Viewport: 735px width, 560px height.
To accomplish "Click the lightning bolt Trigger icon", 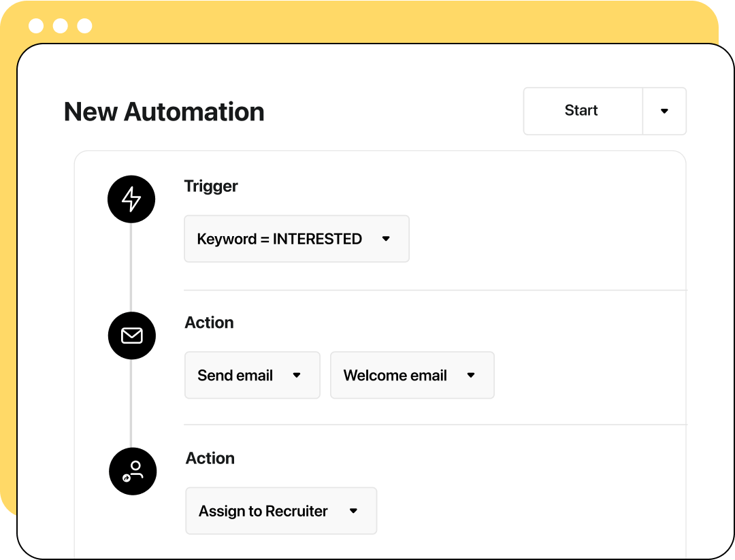I will coord(131,199).
